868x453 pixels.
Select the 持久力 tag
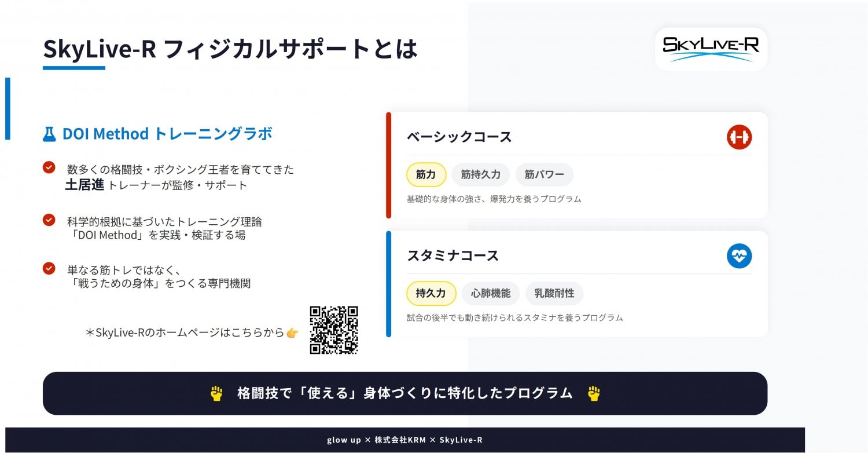[x=431, y=293]
